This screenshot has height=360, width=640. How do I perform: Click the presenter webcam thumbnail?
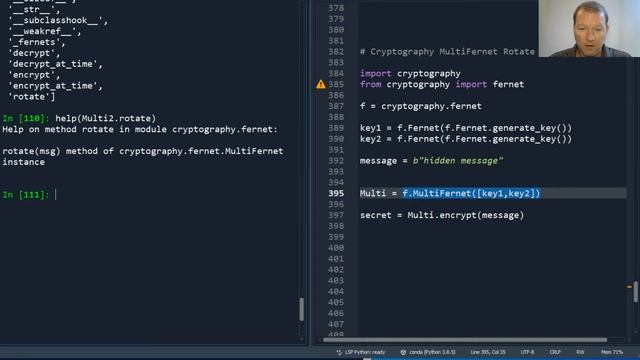coord(589,29)
